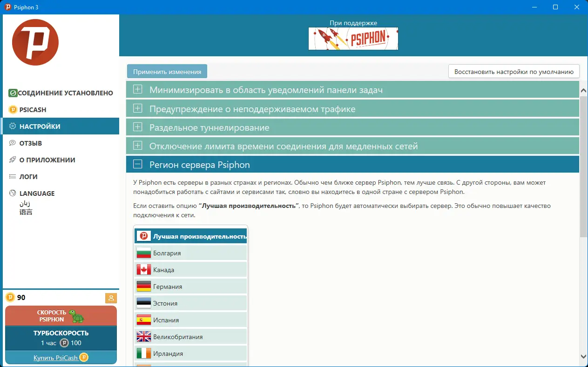
Task: Expand Минимизировать в область уведомлений section
Action: tap(352, 90)
